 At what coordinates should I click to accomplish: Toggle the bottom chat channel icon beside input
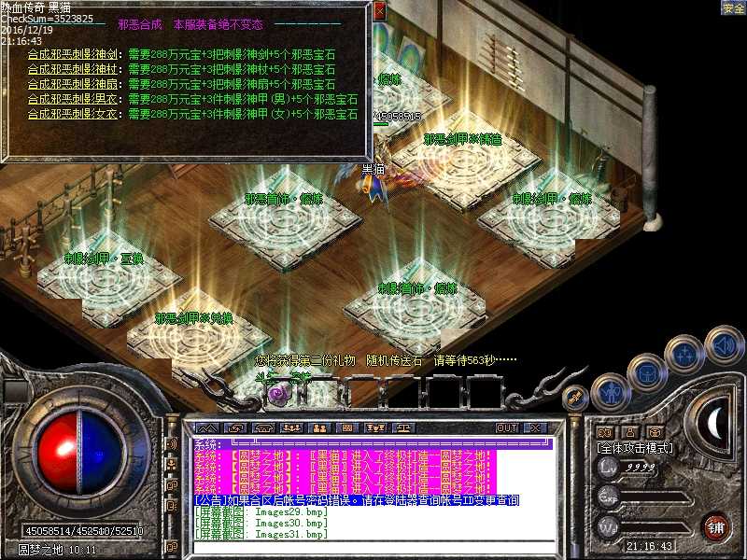[172, 546]
